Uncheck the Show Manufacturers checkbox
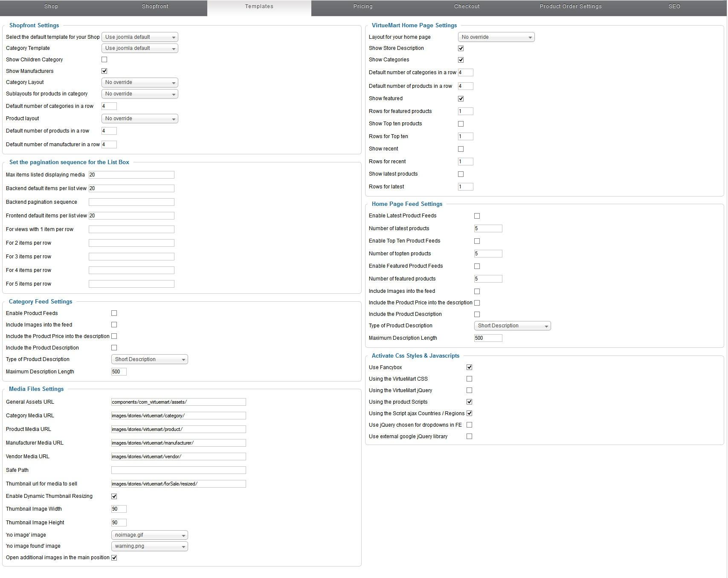Screen dimensions: 728x578 coord(104,71)
